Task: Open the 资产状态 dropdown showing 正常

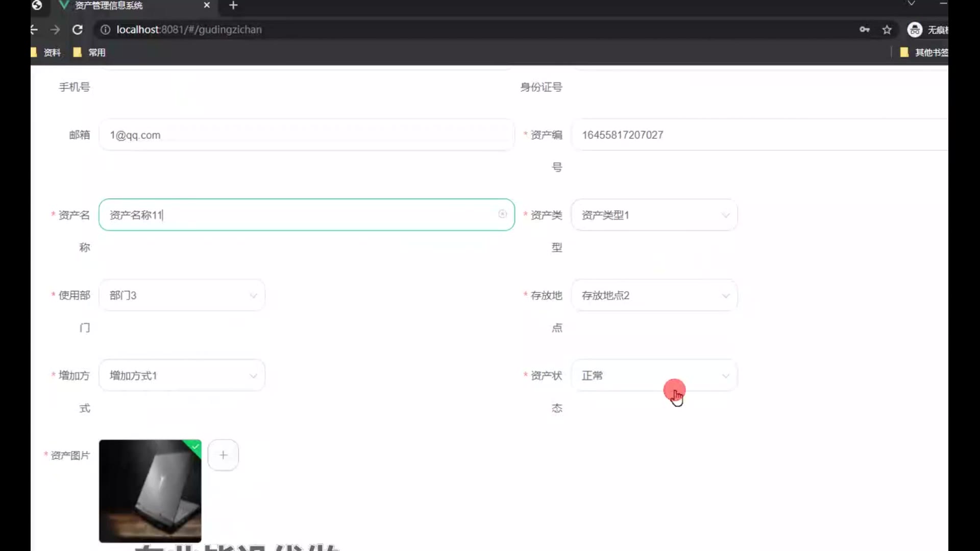Action: [654, 375]
